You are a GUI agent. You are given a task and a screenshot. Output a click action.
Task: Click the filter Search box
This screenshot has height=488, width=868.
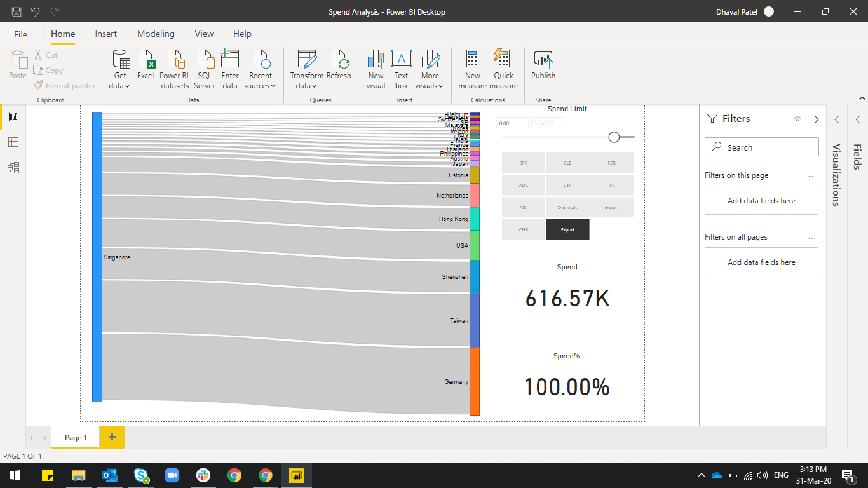click(x=761, y=147)
